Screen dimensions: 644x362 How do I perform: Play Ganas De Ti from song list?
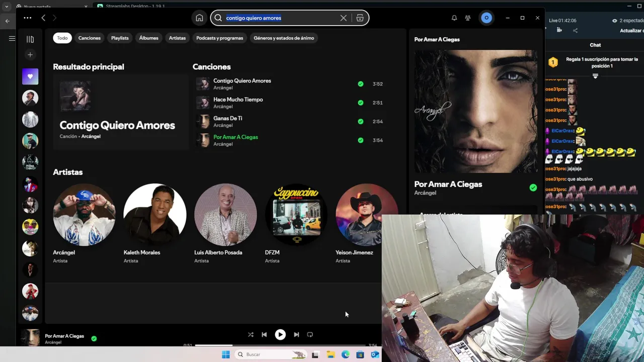228,118
